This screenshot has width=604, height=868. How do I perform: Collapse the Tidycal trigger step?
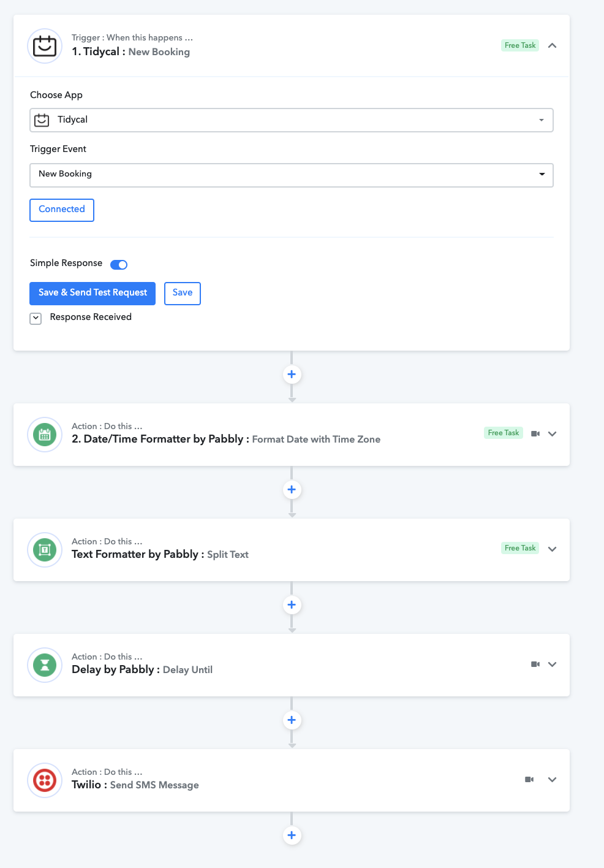coord(552,45)
